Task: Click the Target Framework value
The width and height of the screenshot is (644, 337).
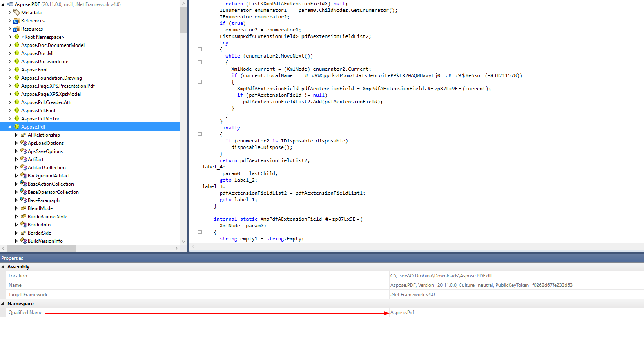Action: click(412, 295)
